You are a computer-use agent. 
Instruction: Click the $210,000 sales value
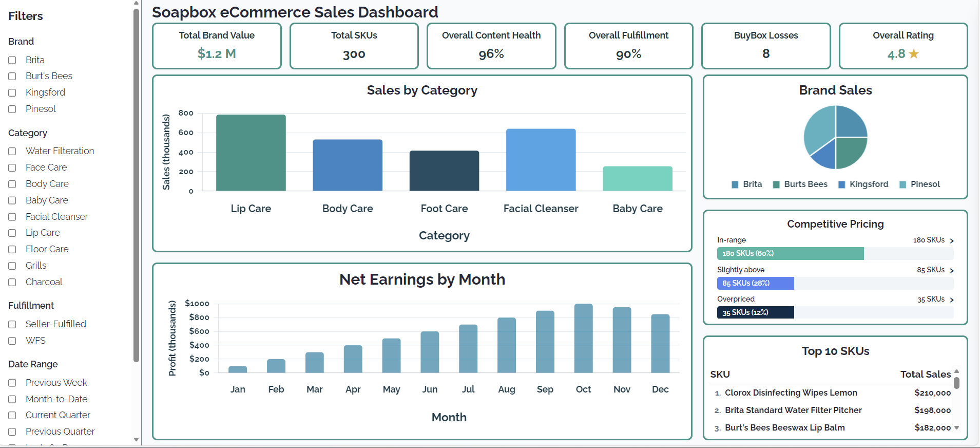[933, 393]
